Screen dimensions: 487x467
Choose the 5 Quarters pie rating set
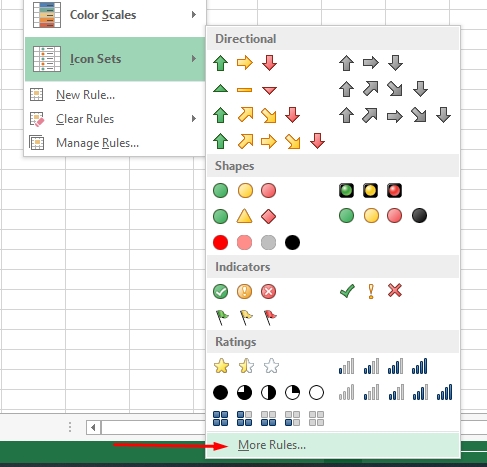pos(268,393)
